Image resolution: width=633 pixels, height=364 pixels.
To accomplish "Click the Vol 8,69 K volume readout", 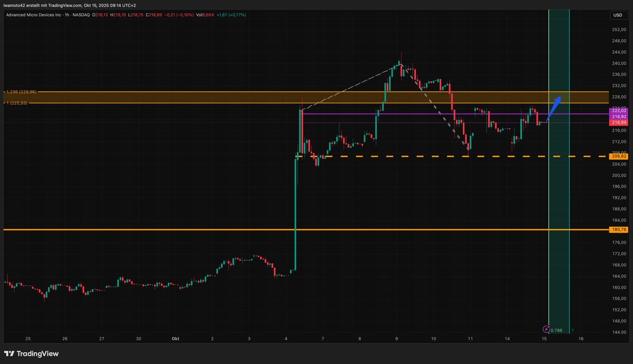I will [x=206, y=15].
